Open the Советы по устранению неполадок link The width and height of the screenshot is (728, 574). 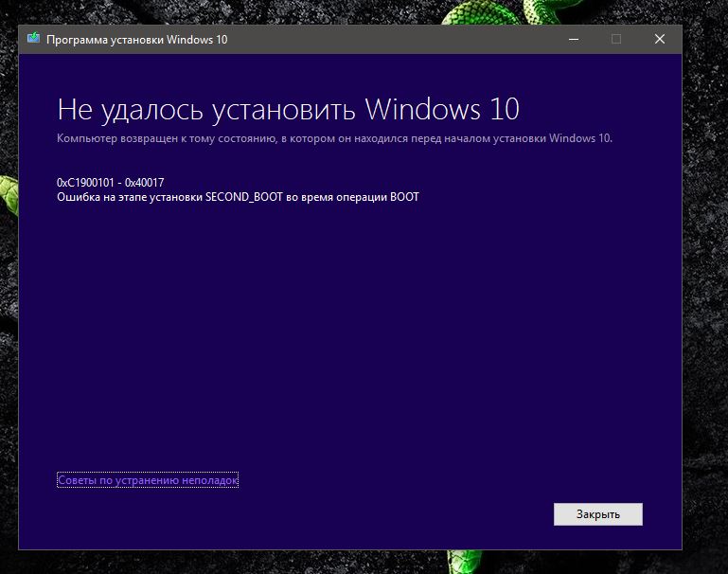click(148, 479)
